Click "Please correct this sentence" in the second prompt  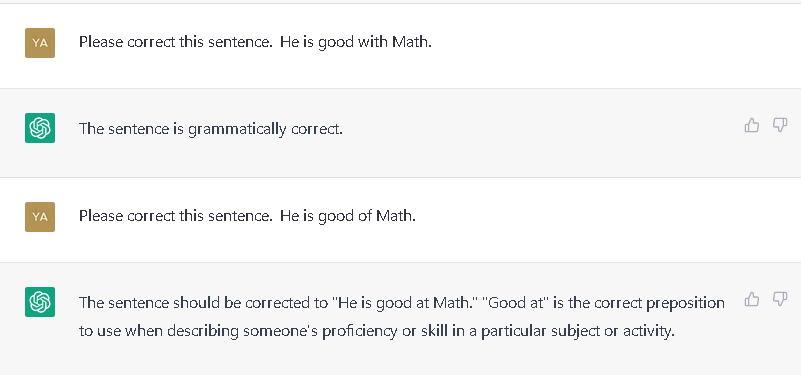coord(176,216)
